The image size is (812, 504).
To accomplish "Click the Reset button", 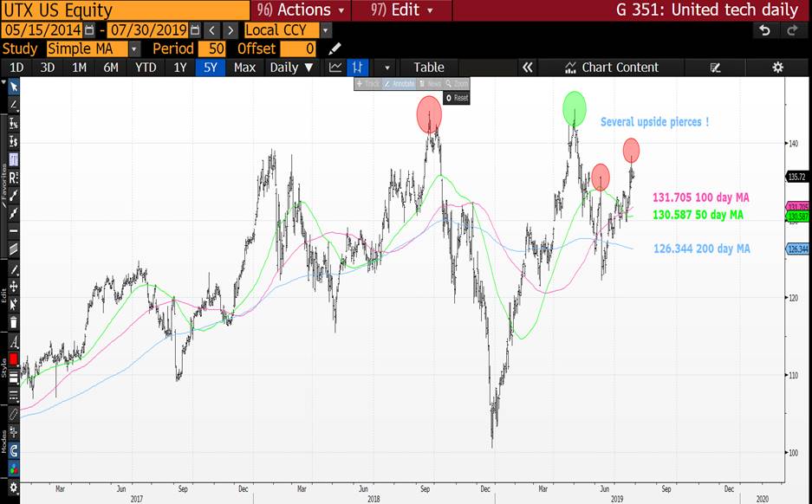I will (457, 98).
